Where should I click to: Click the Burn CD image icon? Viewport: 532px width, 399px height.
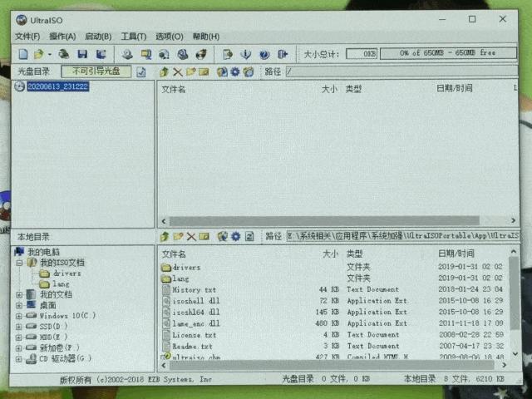(201, 54)
